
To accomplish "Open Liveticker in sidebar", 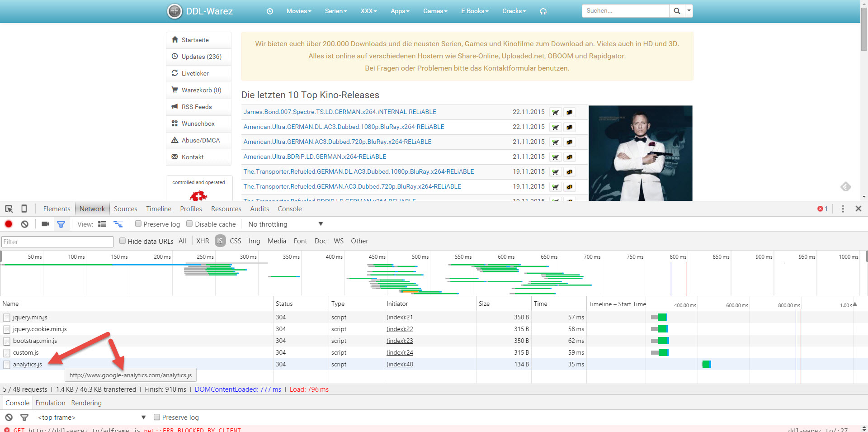I will (198, 73).
